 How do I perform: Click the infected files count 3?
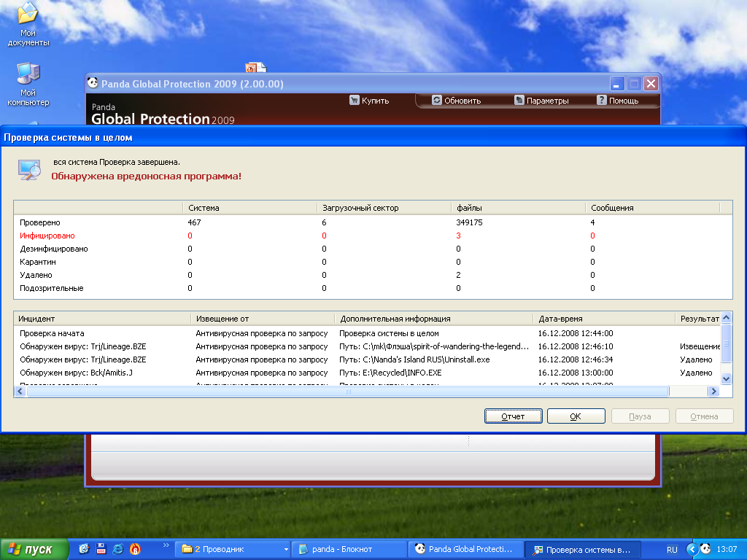(458, 236)
